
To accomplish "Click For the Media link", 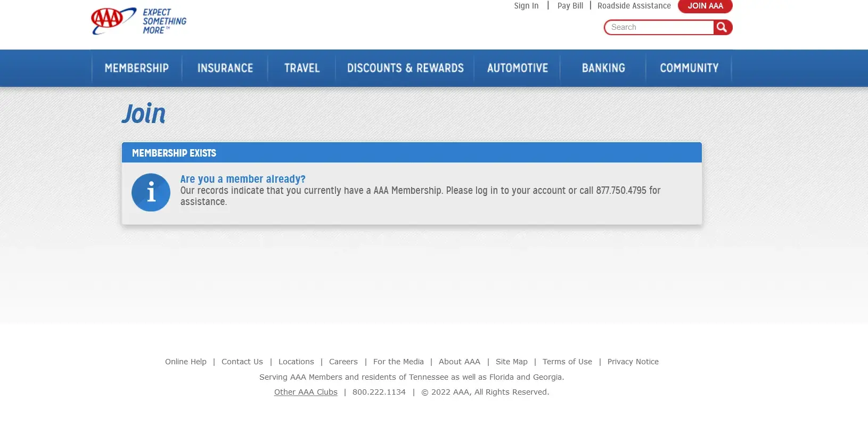I will tap(398, 362).
